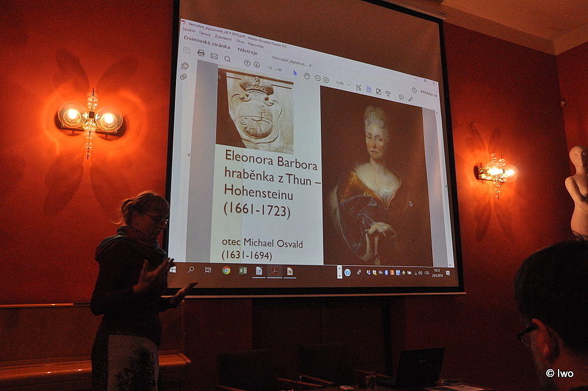Screen dimensions: 588x391
Task: Open the volume speaker tray icon
Action: pyautogui.click(x=420, y=273)
